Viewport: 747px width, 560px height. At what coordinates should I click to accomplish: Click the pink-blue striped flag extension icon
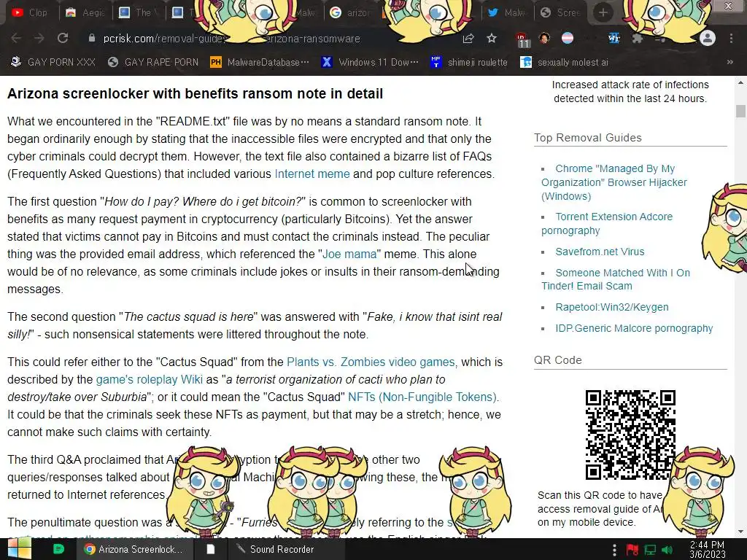(568, 38)
